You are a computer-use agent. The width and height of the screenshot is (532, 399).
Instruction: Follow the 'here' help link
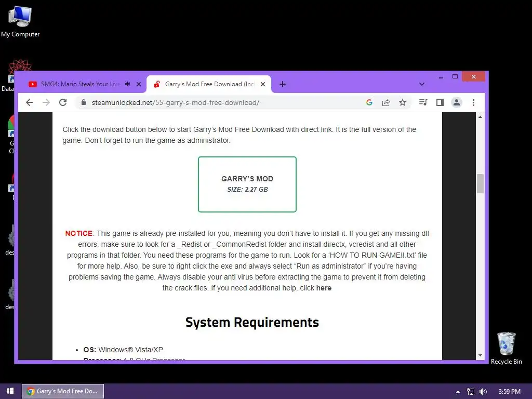[324, 288]
